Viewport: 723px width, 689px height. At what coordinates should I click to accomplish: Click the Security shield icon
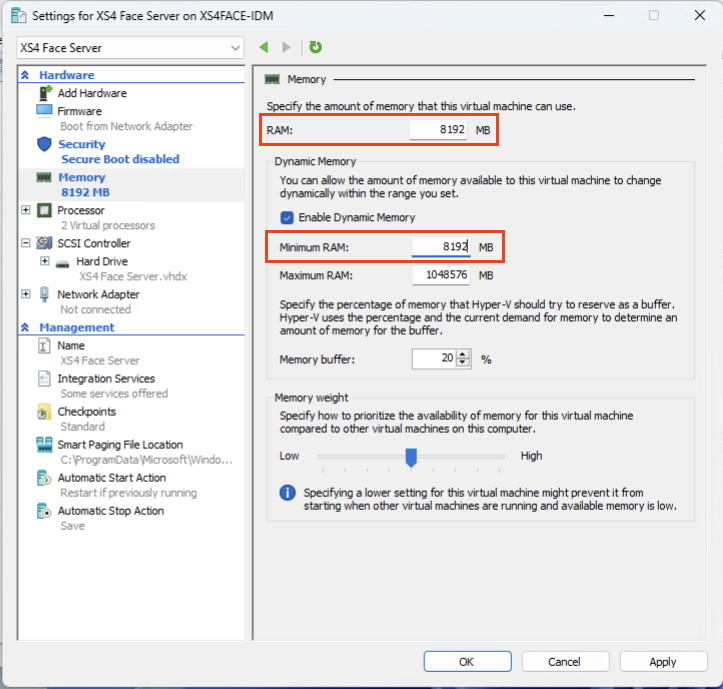(44, 144)
